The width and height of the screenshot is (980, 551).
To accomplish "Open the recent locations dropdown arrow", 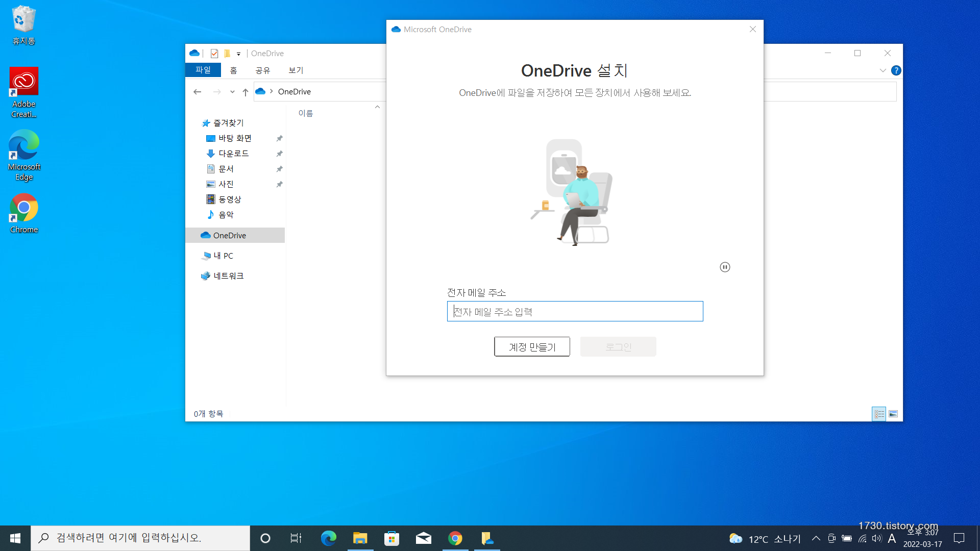I will tap(232, 92).
